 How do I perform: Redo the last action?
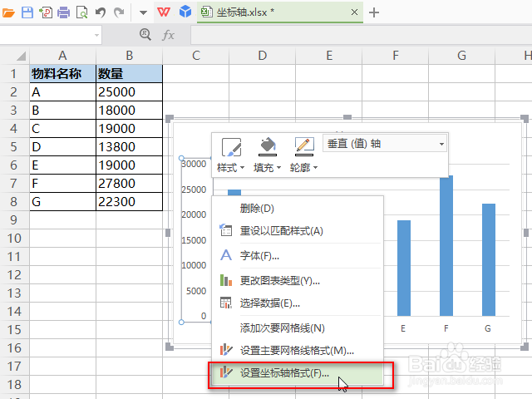pyautogui.click(x=119, y=12)
